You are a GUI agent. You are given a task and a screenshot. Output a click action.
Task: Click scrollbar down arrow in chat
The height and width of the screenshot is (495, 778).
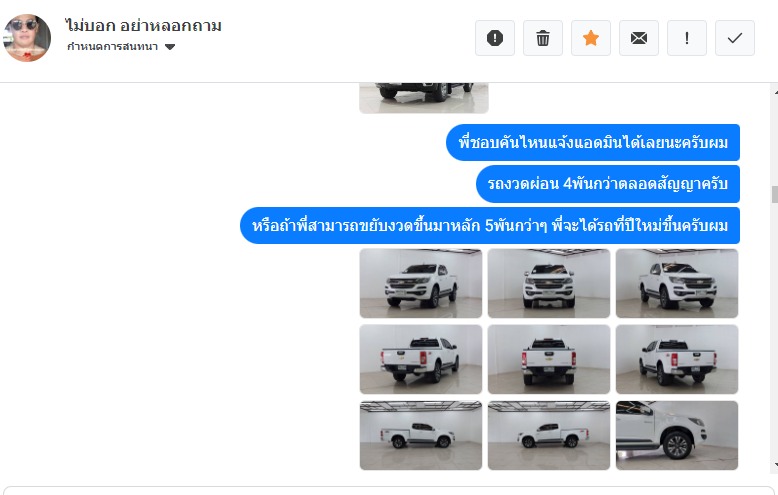coord(775,465)
